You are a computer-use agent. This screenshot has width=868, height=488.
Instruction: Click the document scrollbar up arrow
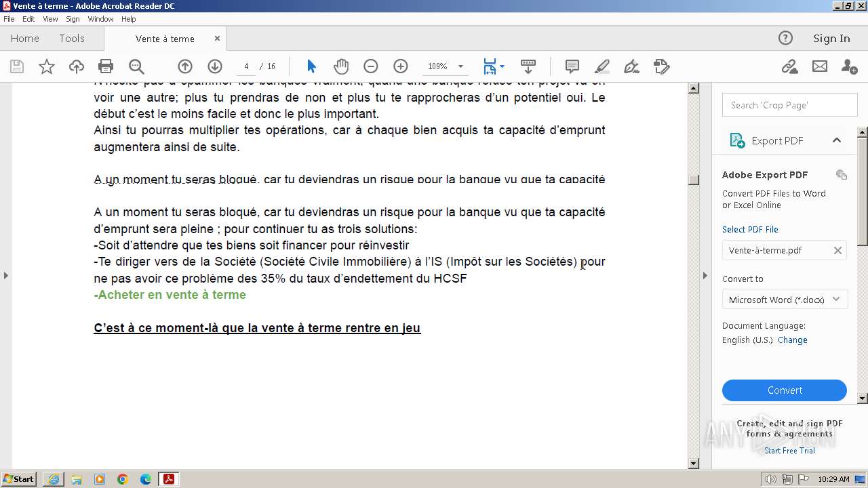tap(693, 88)
